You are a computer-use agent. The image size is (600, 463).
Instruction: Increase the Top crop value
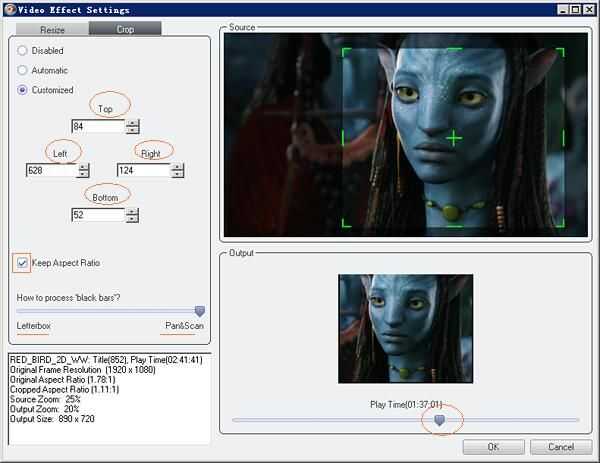132,123
